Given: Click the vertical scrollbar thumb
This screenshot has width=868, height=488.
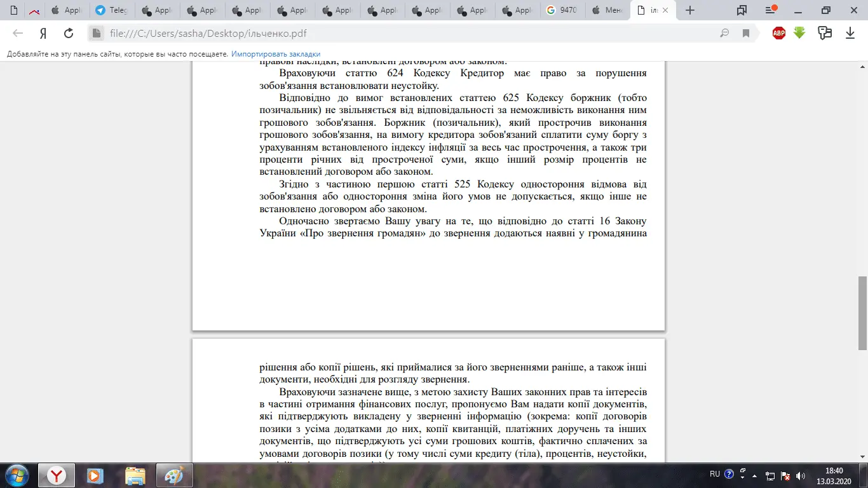Looking at the screenshot, I should click(862, 313).
